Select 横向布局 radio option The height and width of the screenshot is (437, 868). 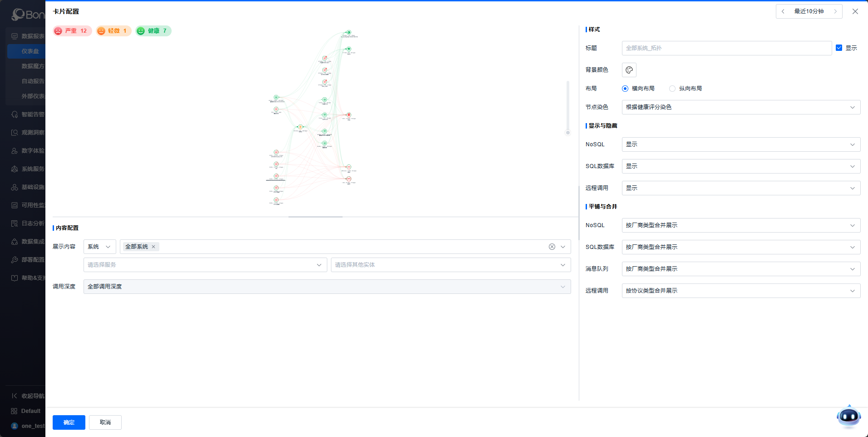tap(625, 89)
